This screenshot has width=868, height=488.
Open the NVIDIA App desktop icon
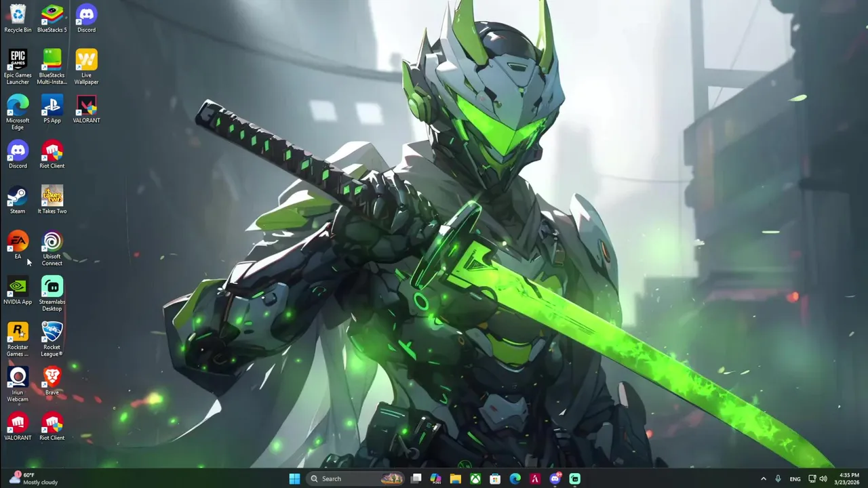pos(18,291)
